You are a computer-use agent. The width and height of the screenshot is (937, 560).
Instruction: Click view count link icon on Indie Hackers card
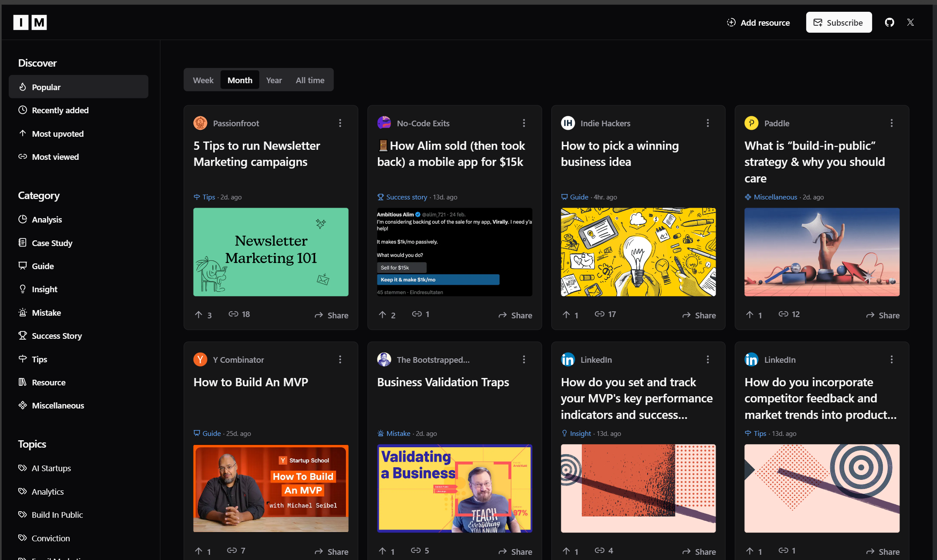(600, 314)
